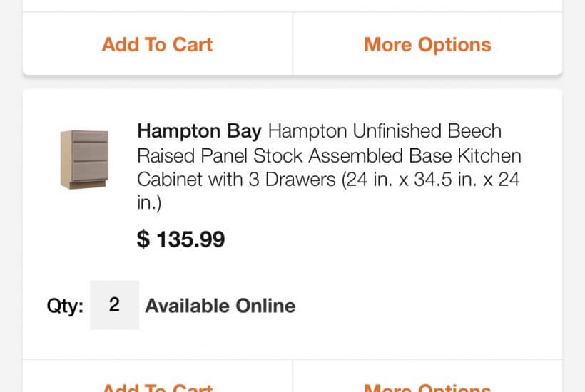Select the Qty input field showing 2
Viewport: 585px width, 392px height.
point(114,305)
